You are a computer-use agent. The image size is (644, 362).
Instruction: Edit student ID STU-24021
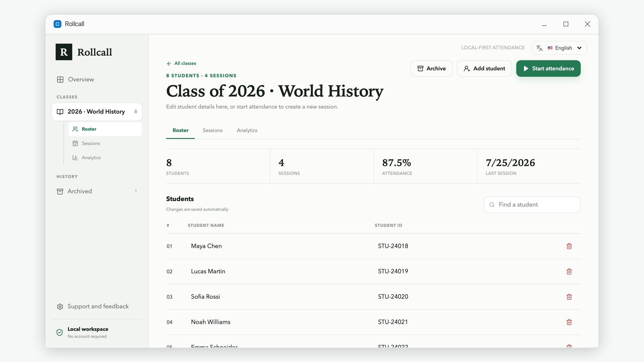(463, 322)
